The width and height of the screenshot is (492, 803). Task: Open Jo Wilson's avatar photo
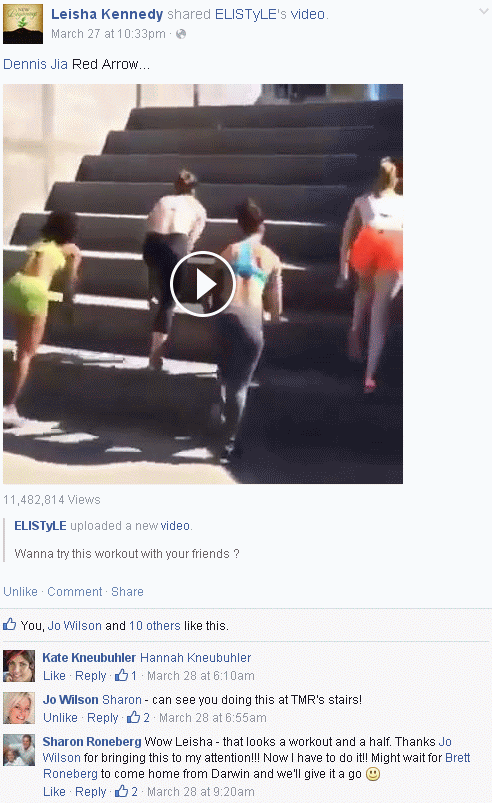pyautogui.click(x=19, y=708)
